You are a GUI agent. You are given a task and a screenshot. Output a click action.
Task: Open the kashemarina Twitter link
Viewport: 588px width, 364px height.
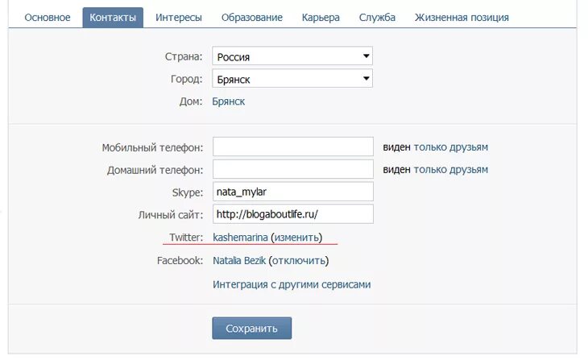240,238
